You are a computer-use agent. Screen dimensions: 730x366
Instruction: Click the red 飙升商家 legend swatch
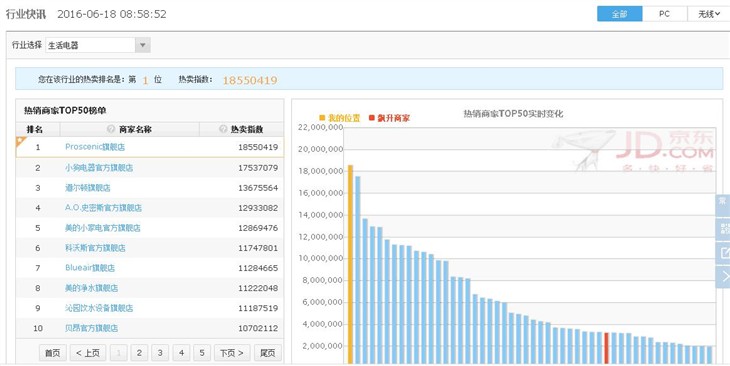[x=372, y=118]
